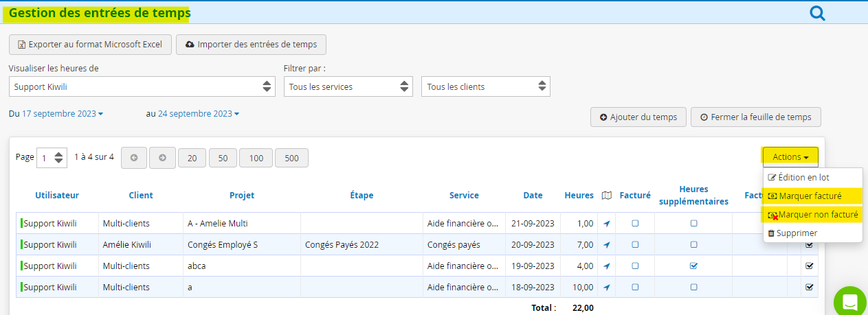Screen dimensions: 868x315
Task: Expand the Tous les services filter
Action: [348, 86]
